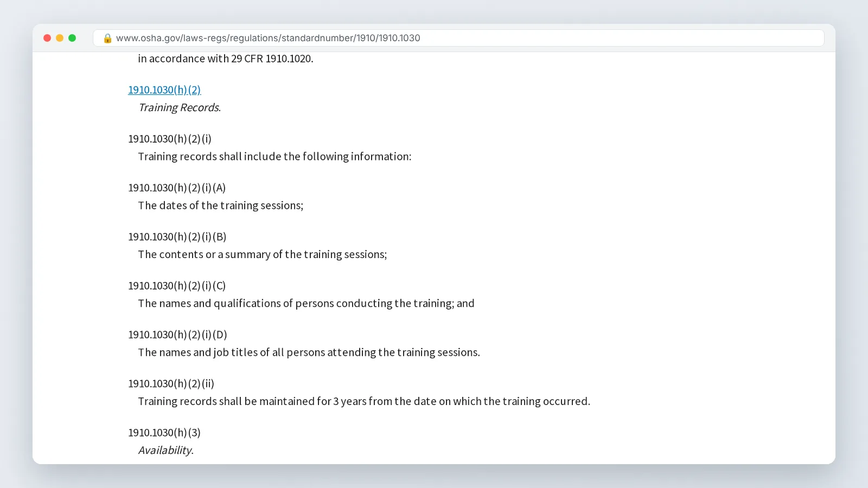Click 'in accordance with 29 CFR 1910.1020.' text
This screenshot has height=488, width=868.
(x=226, y=59)
